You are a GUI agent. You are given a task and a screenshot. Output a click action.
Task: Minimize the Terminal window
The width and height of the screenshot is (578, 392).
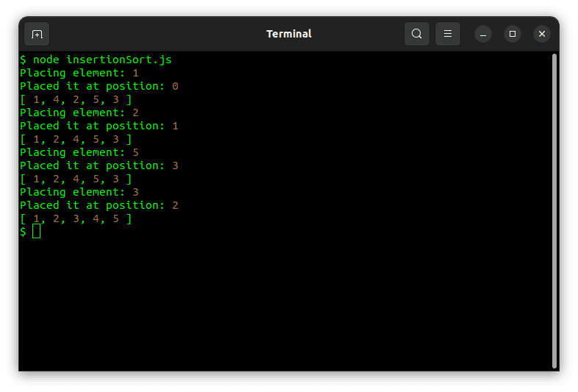click(483, 34)
